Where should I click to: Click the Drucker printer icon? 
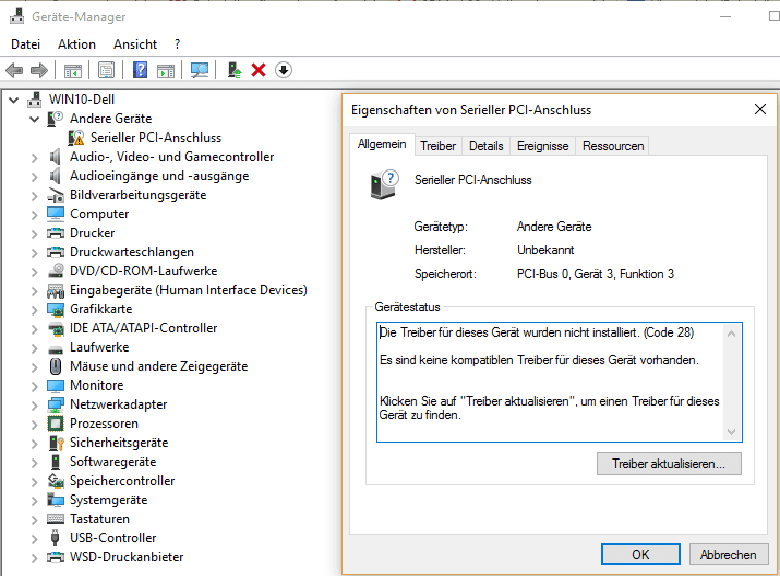tap(55, 233)
